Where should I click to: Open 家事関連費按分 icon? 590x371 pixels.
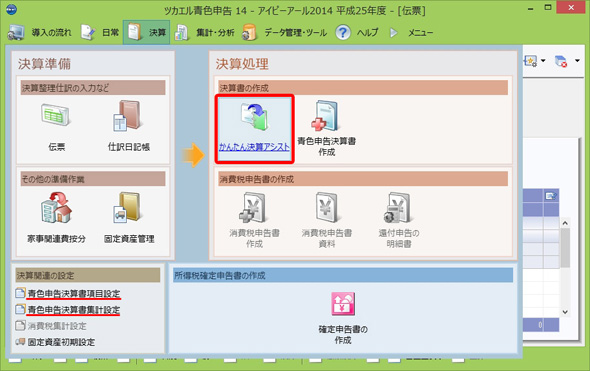point(56,207)
